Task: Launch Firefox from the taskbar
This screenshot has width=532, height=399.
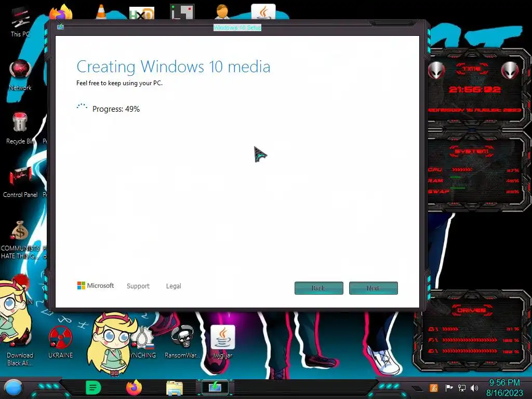Action: [134, 388]
